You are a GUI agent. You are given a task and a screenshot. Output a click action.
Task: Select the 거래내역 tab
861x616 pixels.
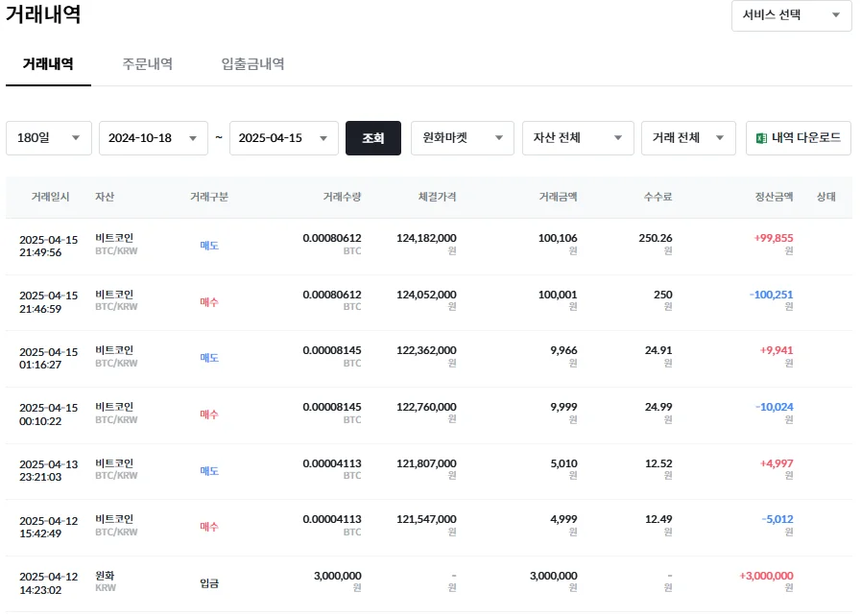pyautogui.click(x=48, y=64)
